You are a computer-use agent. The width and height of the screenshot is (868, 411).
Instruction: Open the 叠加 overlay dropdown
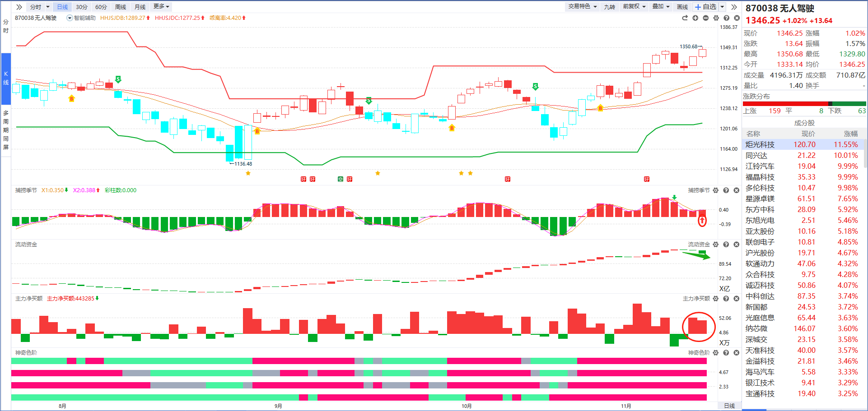tap(661, 6)
